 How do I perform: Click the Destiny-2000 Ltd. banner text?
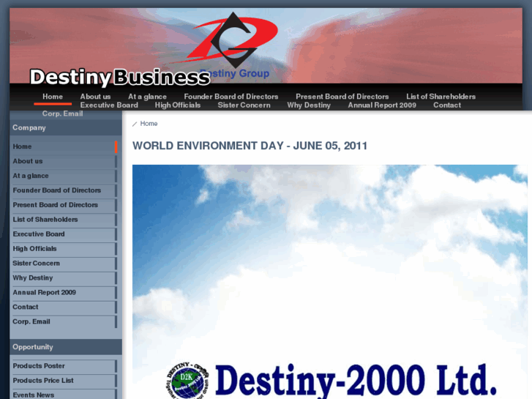click(x=356, y=380)
